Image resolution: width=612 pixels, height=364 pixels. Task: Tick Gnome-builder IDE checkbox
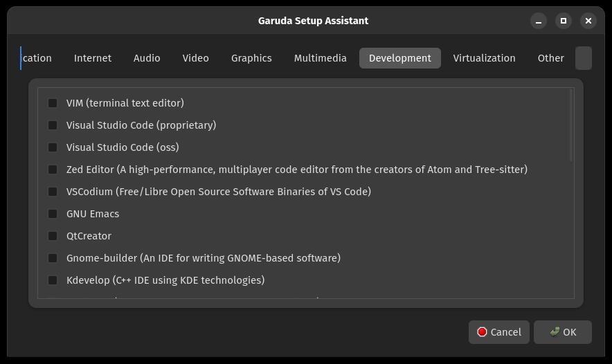(x=53, y=258)
